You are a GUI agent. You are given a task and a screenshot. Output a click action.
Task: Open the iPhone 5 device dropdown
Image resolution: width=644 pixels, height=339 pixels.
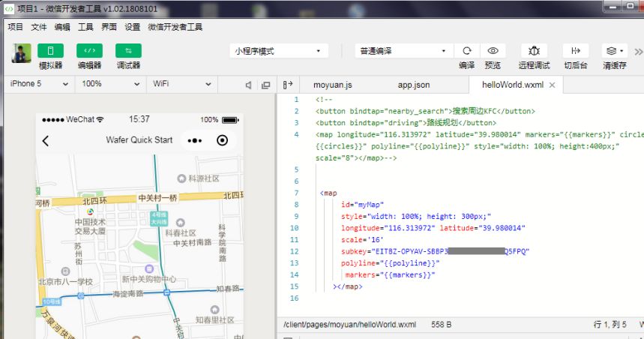coord(40,84)
